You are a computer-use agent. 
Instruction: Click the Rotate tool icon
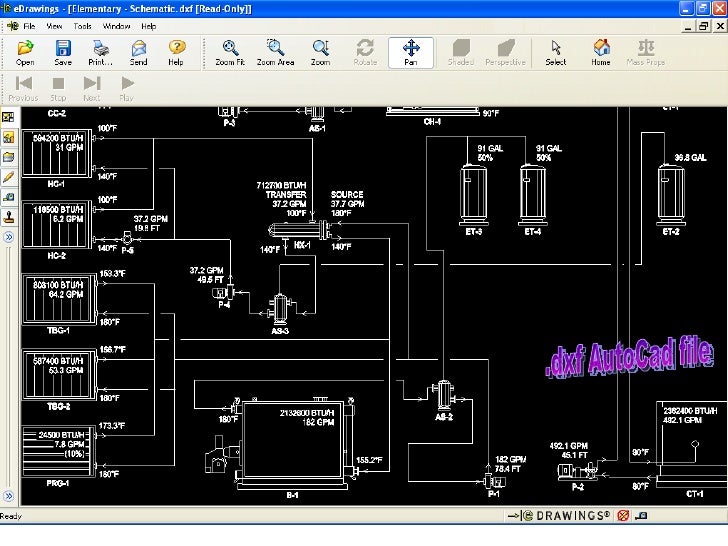coord(365,47)
